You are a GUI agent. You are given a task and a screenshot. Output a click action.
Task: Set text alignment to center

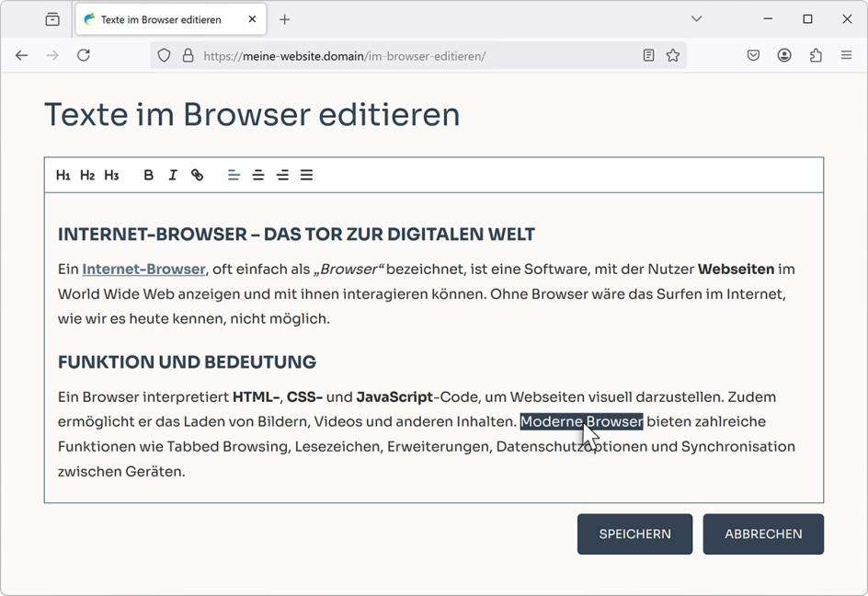pyautogui.click(x=258, y=175)
